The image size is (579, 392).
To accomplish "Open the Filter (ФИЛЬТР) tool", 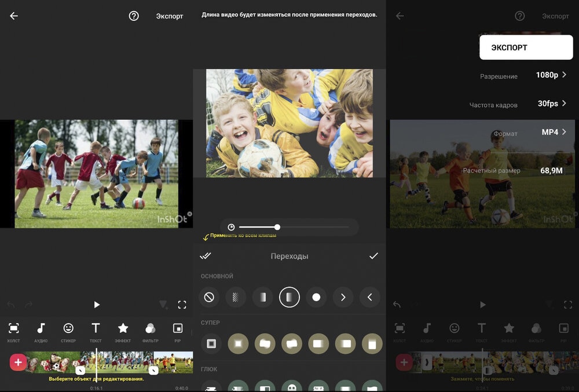I will coord(150,329).
